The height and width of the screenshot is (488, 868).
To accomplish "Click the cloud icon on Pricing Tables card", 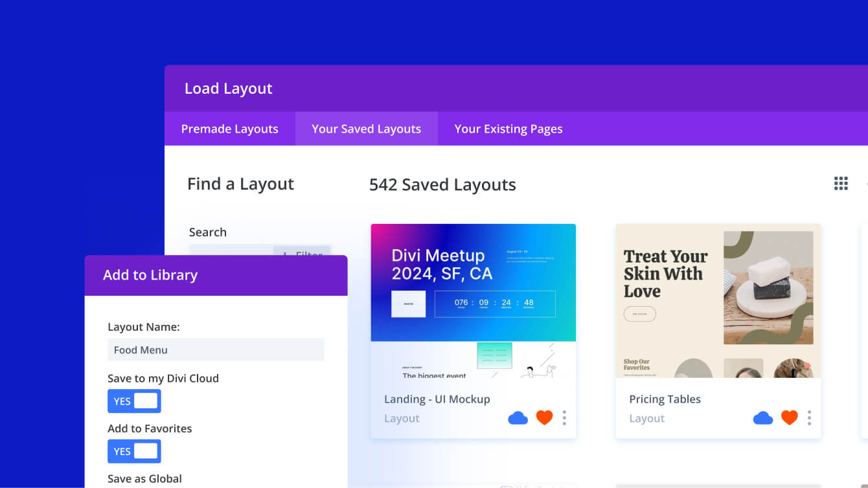I will pyautogui.click(x=763, y=418).
